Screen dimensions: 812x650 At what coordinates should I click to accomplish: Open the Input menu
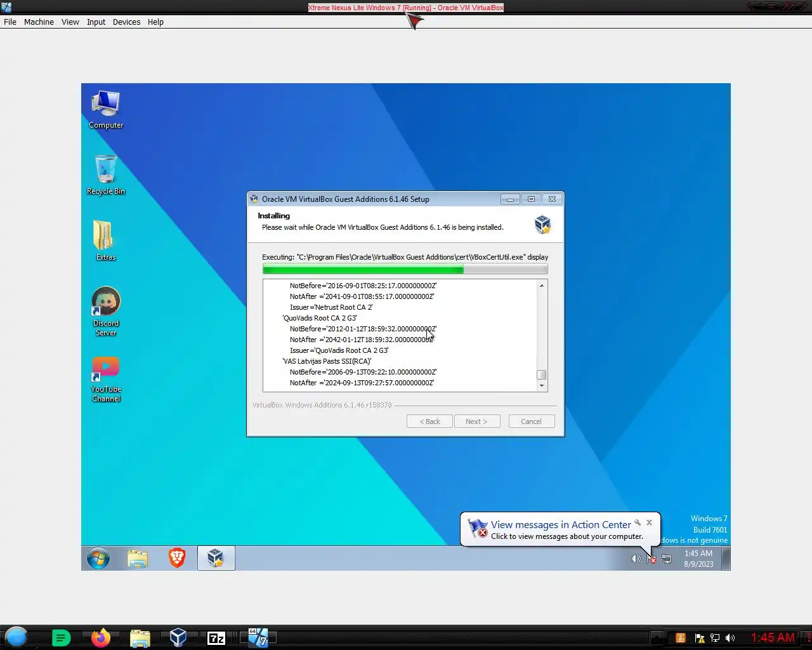click(x=96, y=22)
